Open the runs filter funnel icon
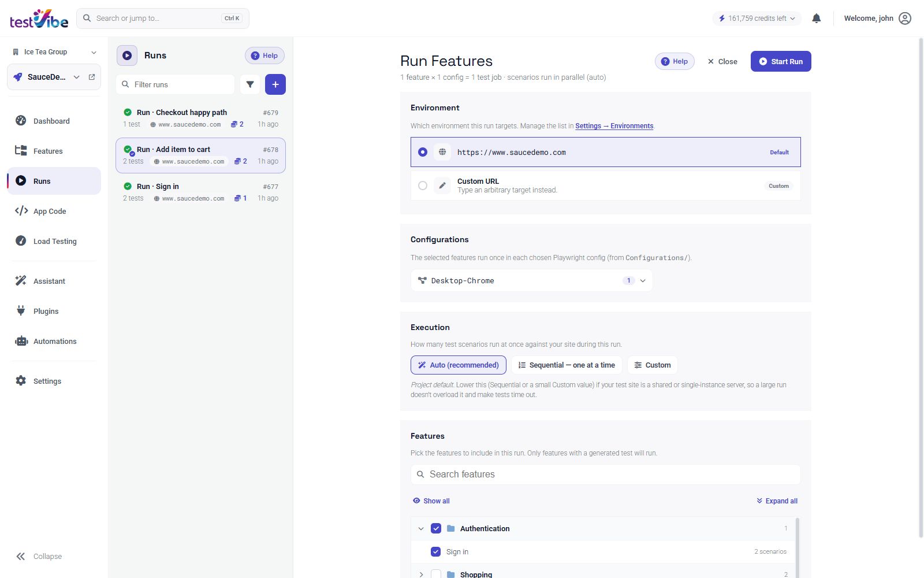The height and width of the screenshot is (578, 924). (x=250, y=84)
